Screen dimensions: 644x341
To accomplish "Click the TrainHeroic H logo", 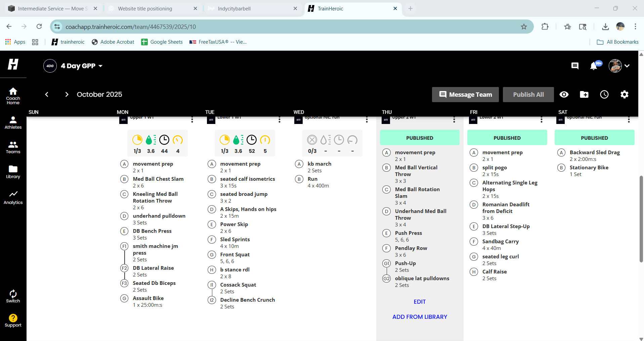I will coord(13,64).
